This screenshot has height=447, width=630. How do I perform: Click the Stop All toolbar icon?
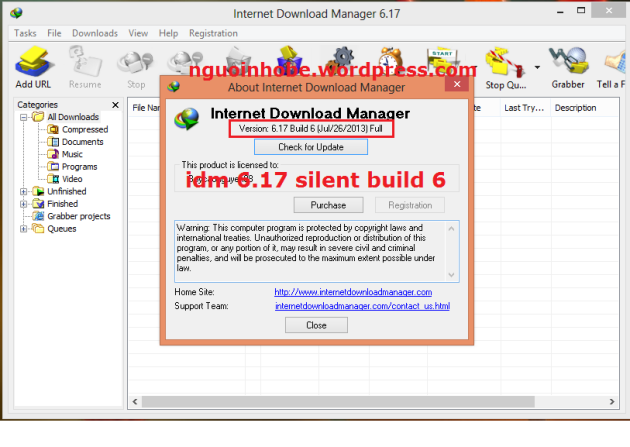[x=185, y=61]
